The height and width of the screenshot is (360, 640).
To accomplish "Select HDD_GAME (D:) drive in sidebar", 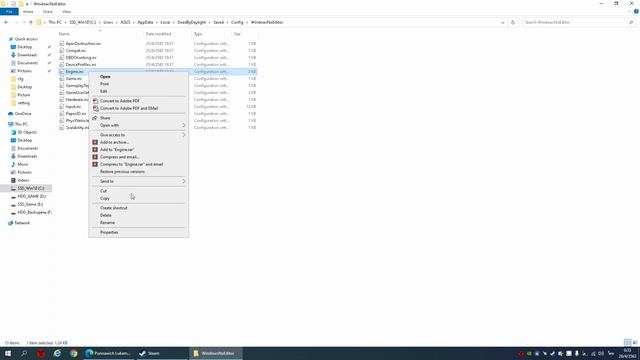I will 32,196.
